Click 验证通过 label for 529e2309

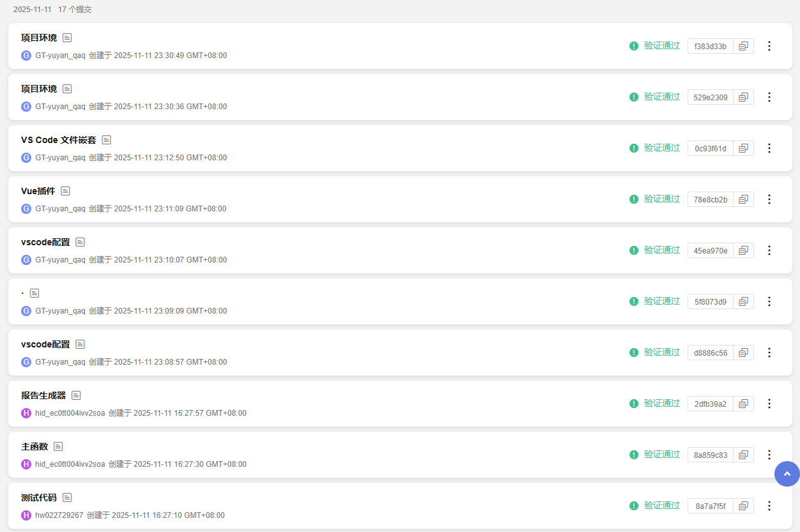coord(662,97)
